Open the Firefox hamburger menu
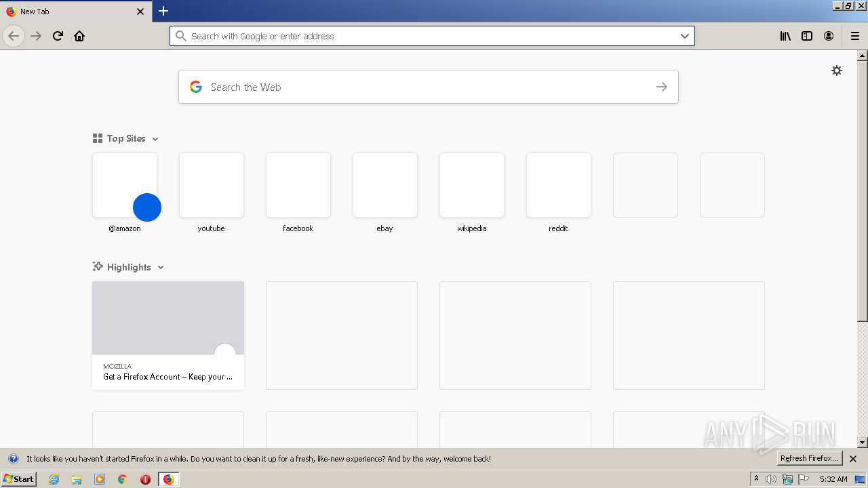The width and height of the screenshot is (868, 488). [855, 36]
